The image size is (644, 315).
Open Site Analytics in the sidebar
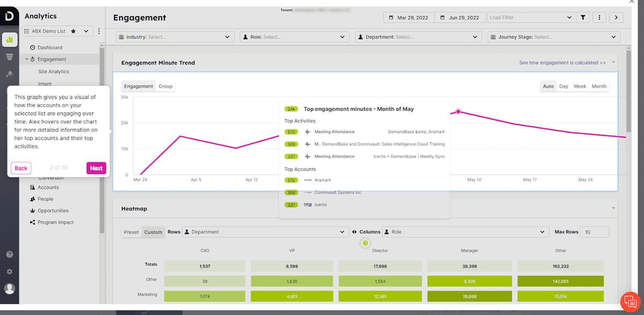coord(54,71)
